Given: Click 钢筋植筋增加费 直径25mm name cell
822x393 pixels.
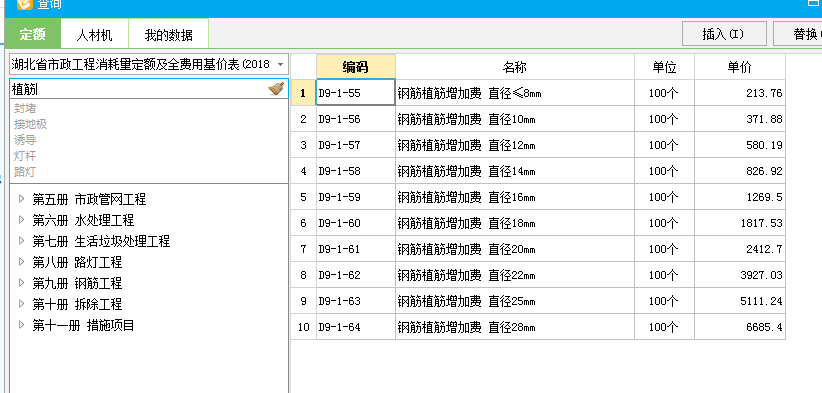Looking at the screenshot, I should pos(515,301).
